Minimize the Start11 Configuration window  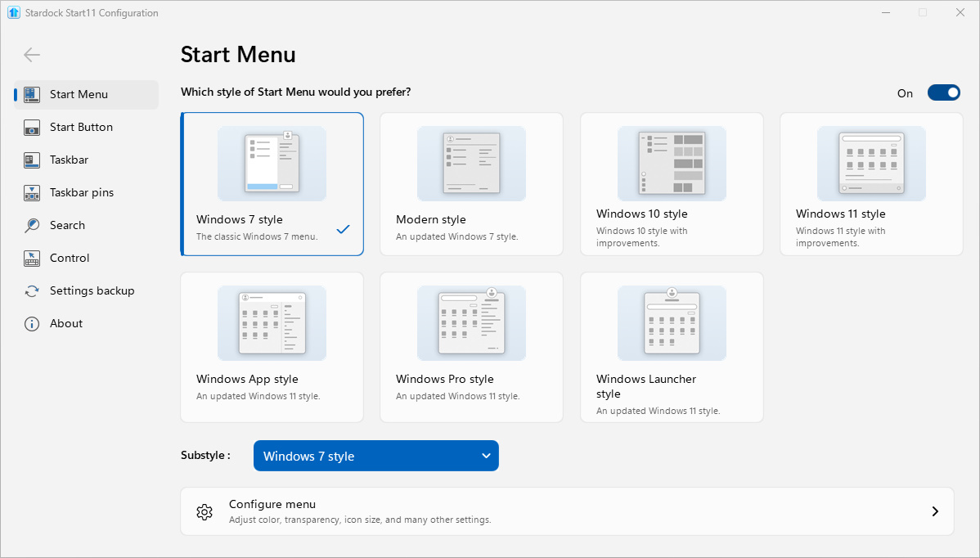886,12
